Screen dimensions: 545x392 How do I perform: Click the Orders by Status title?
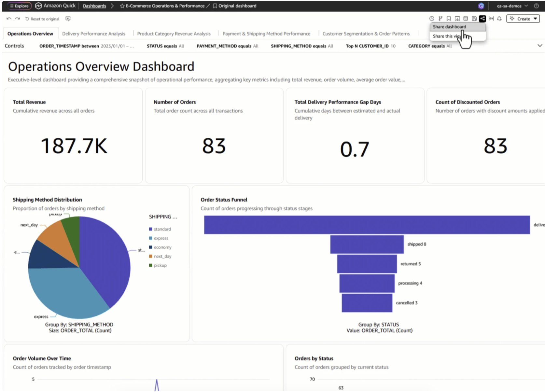tap(314, 358)
